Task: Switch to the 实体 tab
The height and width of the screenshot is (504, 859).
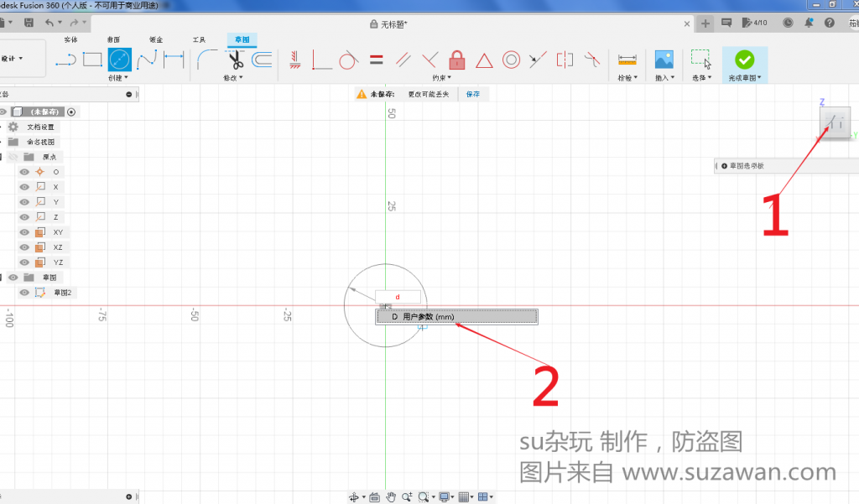Action: click(70, 39)
